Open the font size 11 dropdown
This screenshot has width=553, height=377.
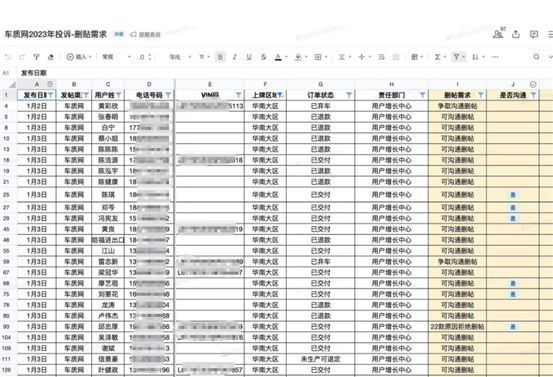click(205, 57)
